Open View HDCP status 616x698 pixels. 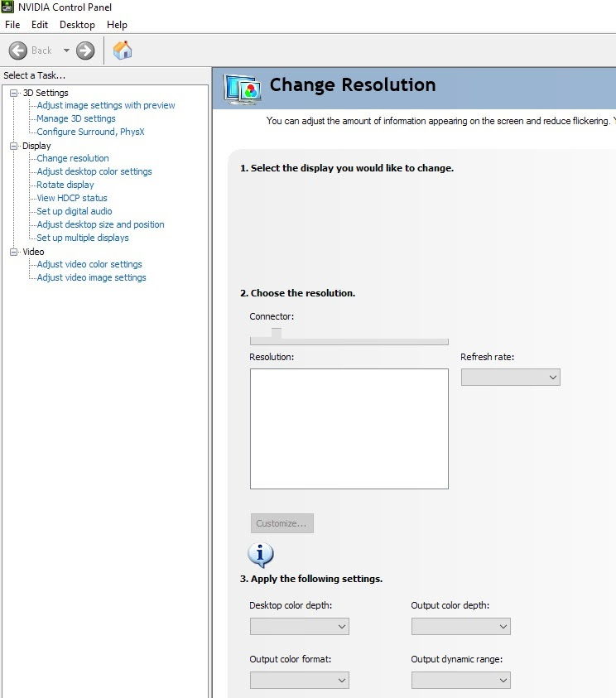(72, 198)
